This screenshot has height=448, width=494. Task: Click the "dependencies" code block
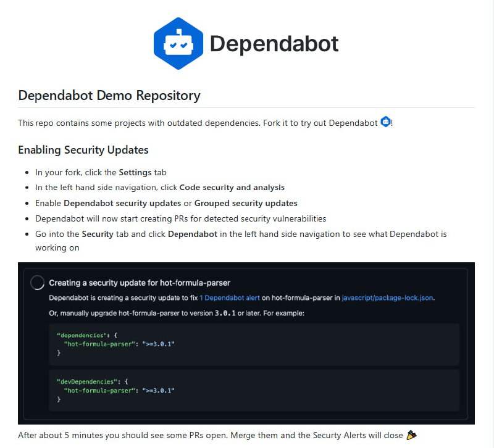pos(254,343)
